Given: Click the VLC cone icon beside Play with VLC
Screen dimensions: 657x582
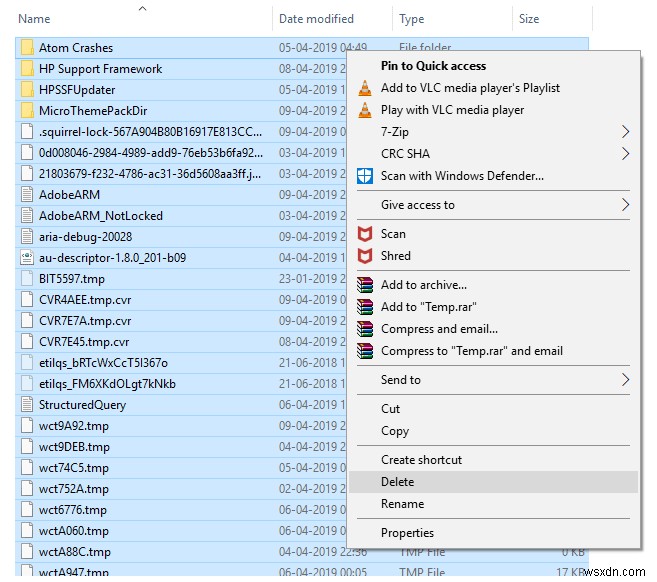Looking at the screenshot, I should 365,110.
